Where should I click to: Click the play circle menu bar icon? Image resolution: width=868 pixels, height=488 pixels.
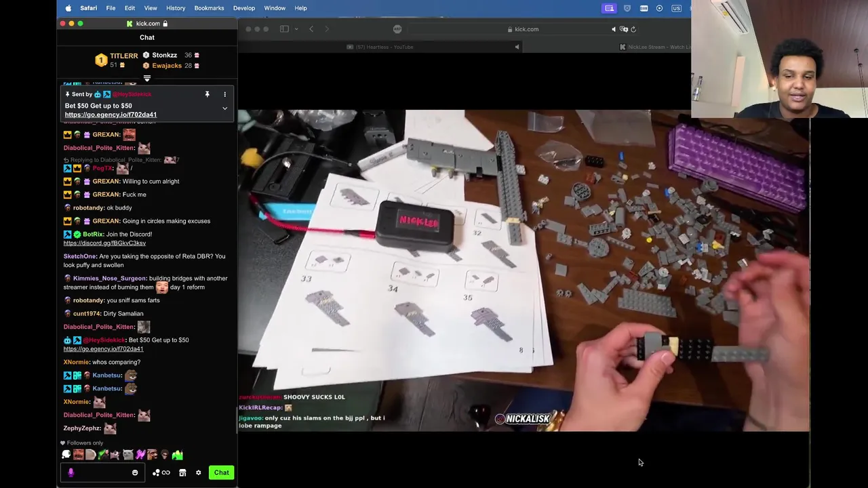pos(659,8)
